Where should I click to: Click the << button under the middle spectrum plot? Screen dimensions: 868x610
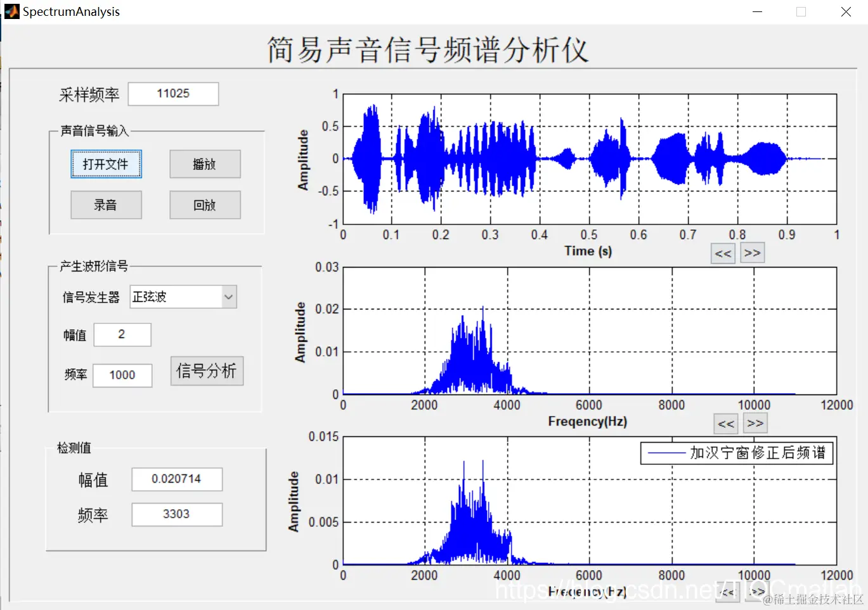[x=726, y=424]
